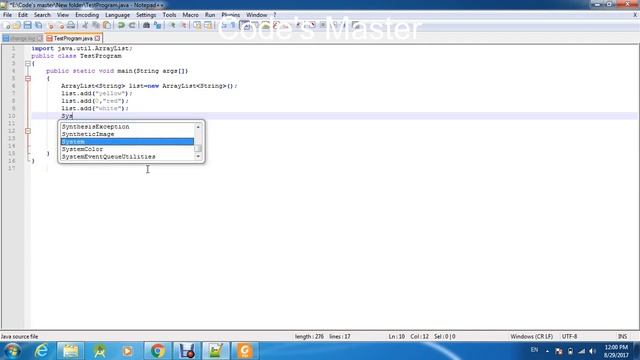Image resolution: width=640 pixels, height=360 pixels.
Task: Open the Encoding menu
Action: [x=87, y=15]
